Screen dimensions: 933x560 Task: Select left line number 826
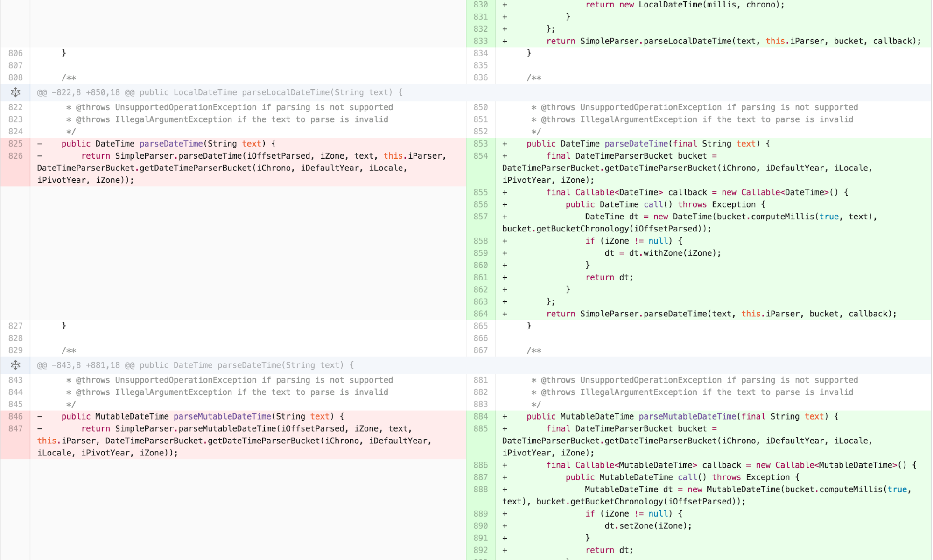[15, 156]
